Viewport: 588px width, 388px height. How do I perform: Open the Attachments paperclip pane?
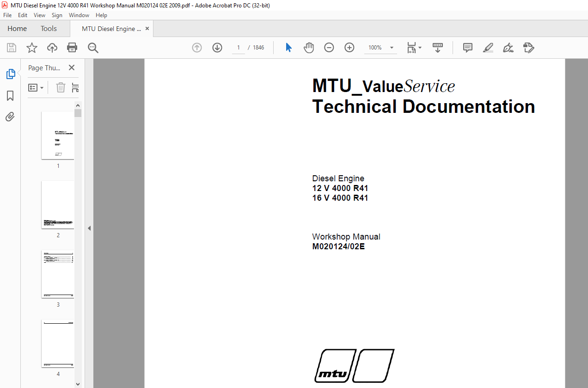[x=10, y=117]
